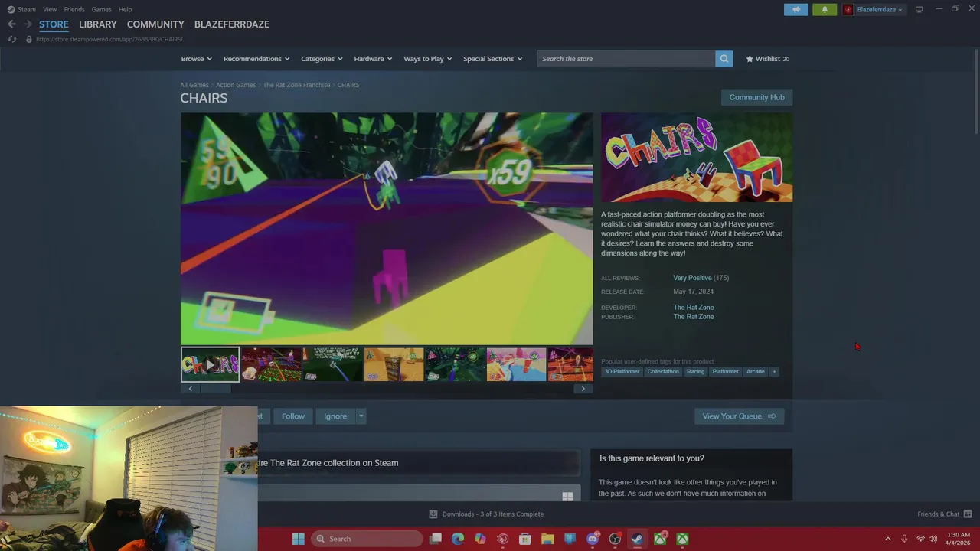The image size is (980, 551).
Task: Type in the Search the store field
Action: point(626,59)
